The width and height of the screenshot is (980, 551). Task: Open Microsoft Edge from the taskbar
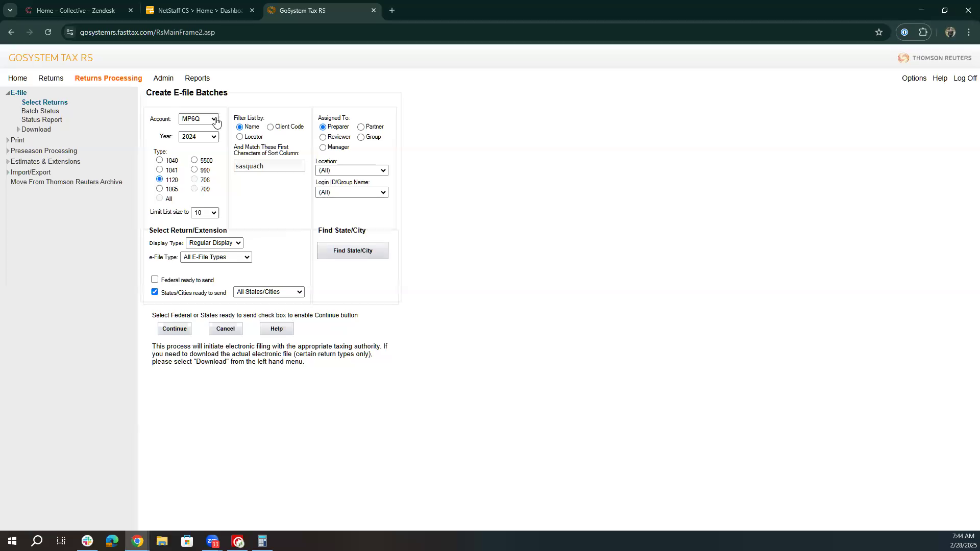112,541
